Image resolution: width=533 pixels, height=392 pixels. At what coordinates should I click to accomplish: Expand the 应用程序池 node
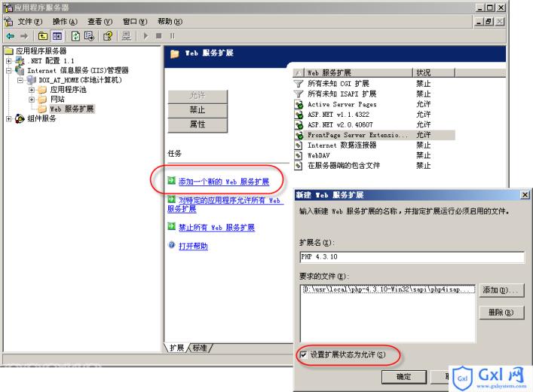32,90
